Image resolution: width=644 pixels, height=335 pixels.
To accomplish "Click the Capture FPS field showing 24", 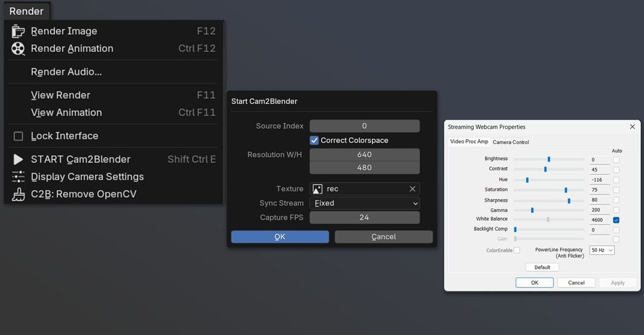I will click(x=365, y=218).
